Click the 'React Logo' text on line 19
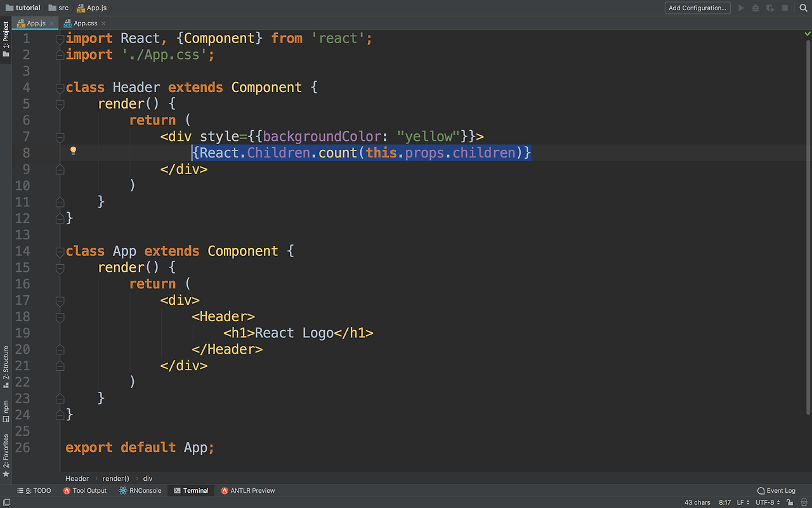The width and height of the screenshot is (812, 508). click(294, 333)
